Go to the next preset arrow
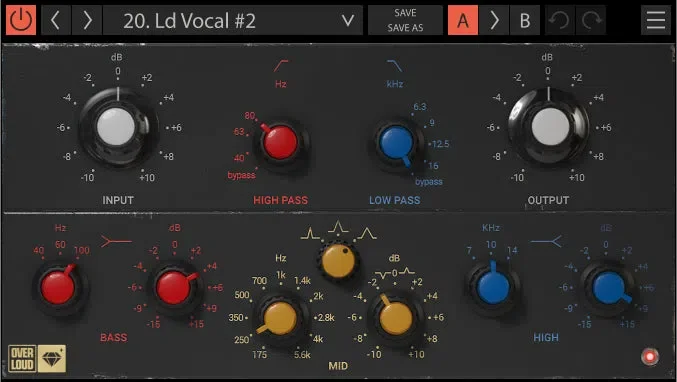Image resolution: width=677 pixels, height=382 pixels. click(x=87, y=20)
